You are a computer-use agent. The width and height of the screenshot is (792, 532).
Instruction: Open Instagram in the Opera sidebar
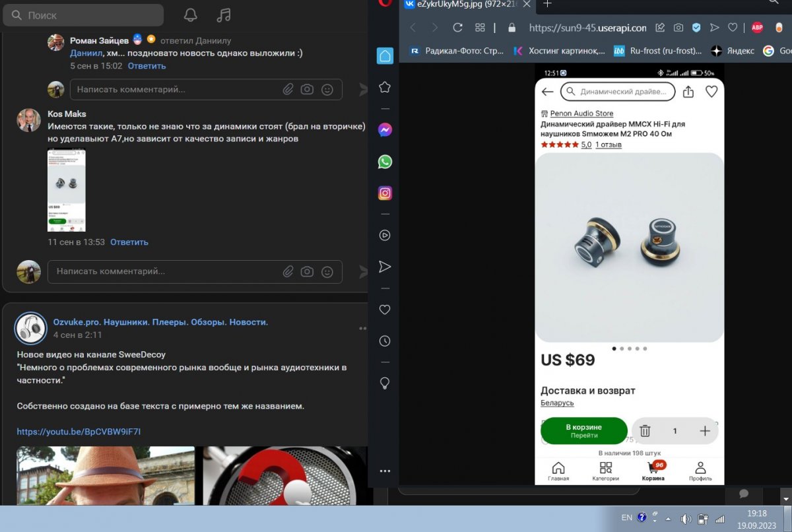[x=385, y=193]
